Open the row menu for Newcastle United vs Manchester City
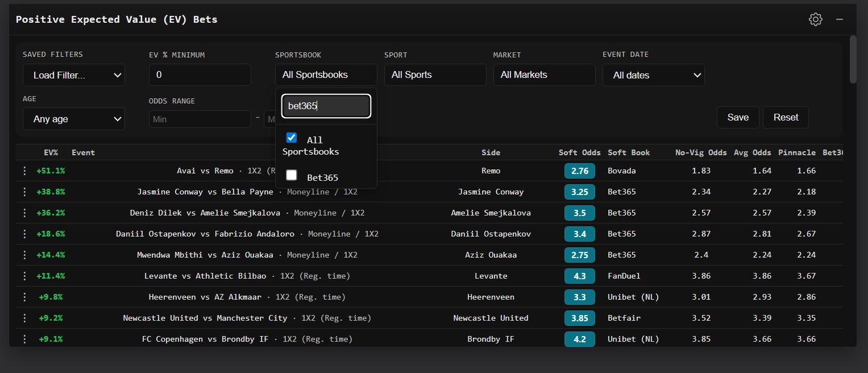Viewport: 868px width, 373px height. point(23,318)
